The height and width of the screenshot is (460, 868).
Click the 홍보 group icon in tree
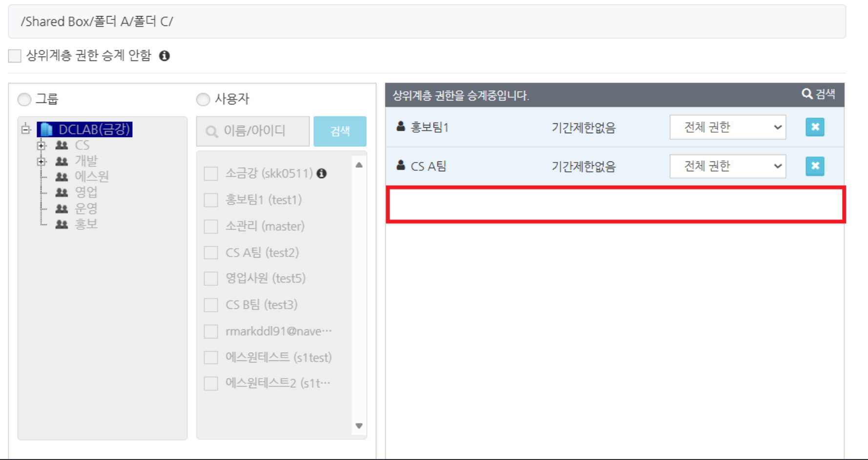click(x=62, y=224)
